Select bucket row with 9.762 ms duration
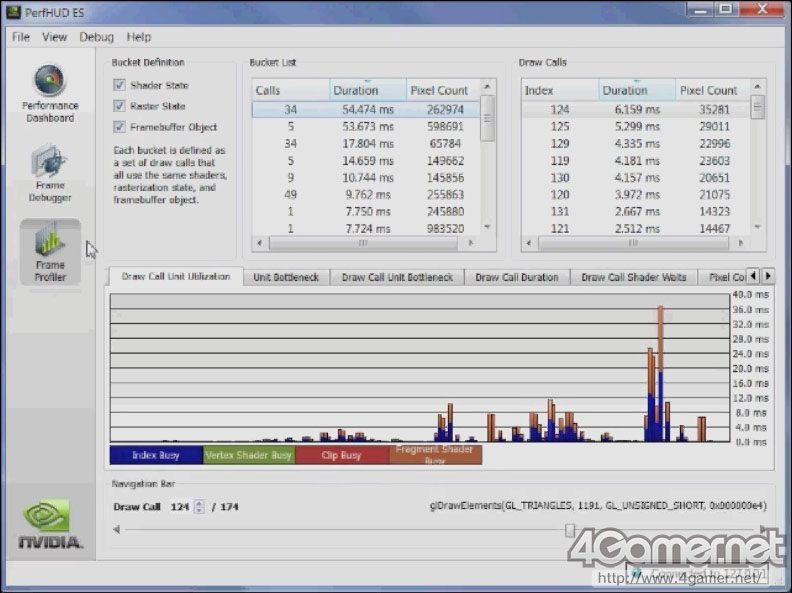The width and height of the screenshot is (792, 593). pos(366,194)
